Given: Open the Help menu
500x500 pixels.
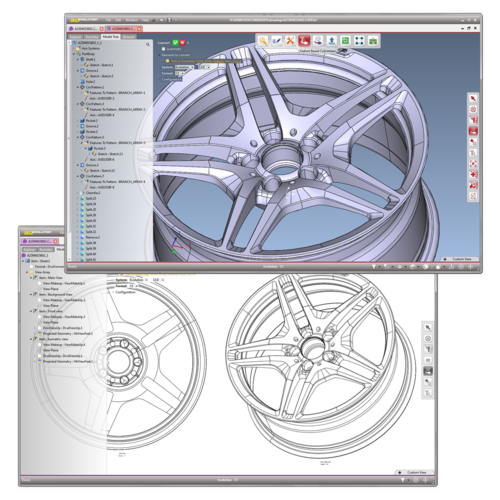Looking at the screenshot, I should [x=145, y=20].
